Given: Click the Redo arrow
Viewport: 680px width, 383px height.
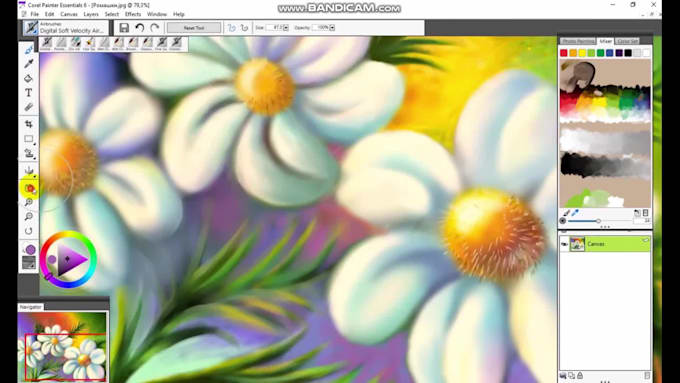Looking at the screenshot, I should point(155,28).
